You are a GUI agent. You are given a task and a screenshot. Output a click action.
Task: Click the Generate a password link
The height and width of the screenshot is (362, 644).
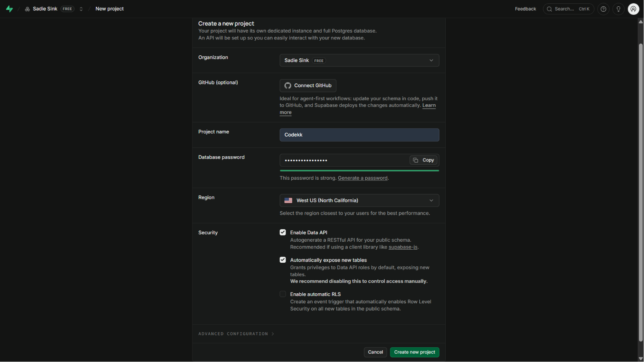click(363, 178)
